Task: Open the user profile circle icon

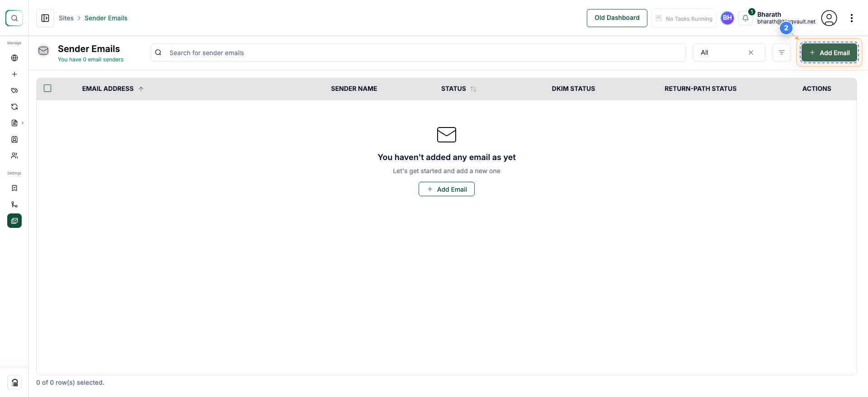Action: click(x=829, y=18)
